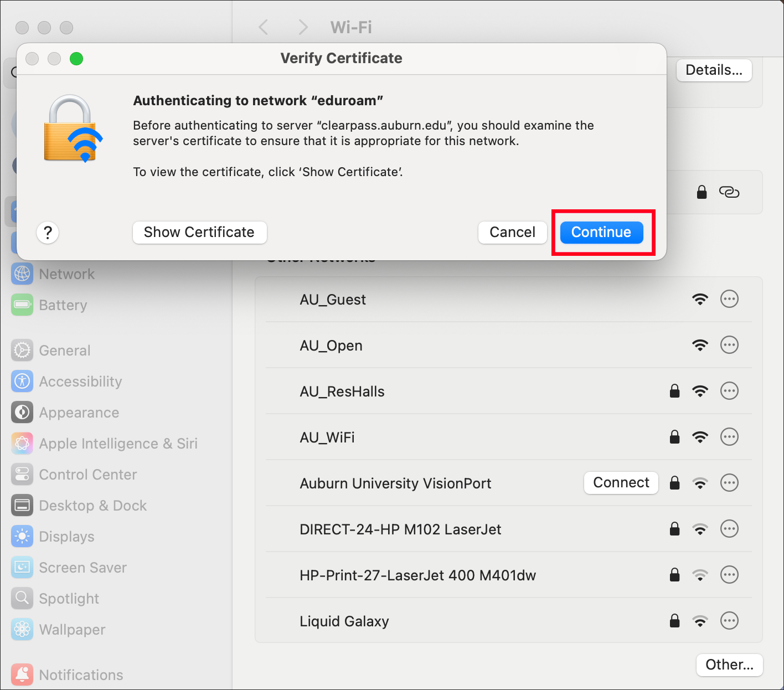
Task: Open more options for Liquid Galaxy network
Action: 729,621
